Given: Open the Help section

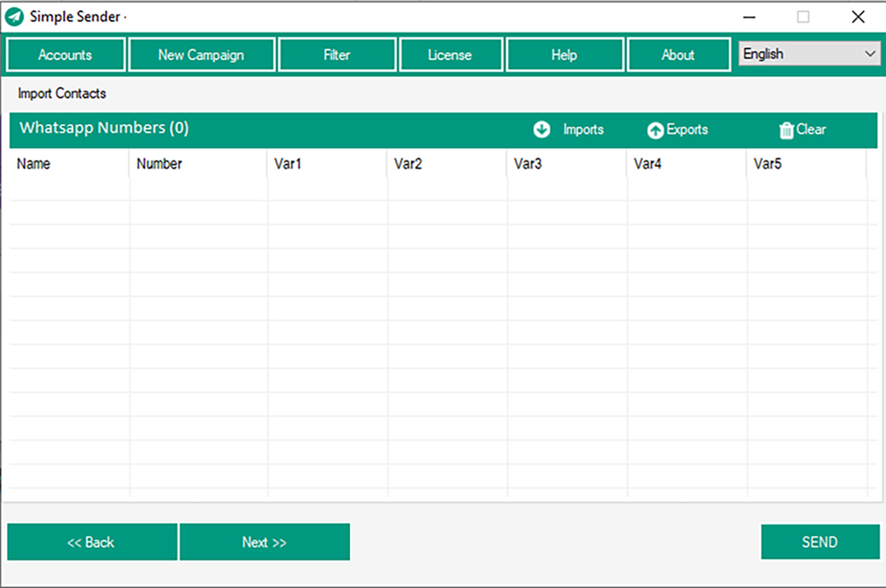Looking at the screenshot, I should pyautogui.click(x=564, y=55).
